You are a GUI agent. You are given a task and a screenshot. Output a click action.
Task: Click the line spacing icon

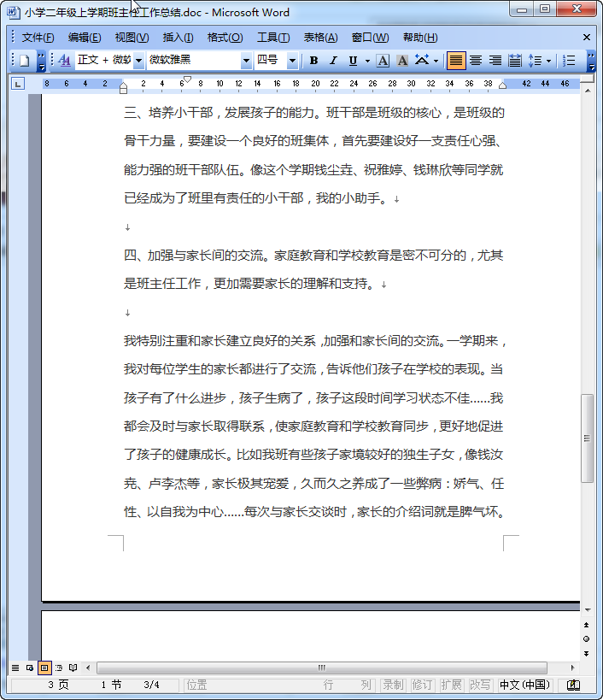535,61
